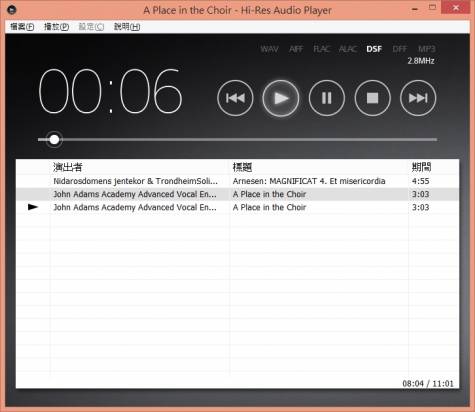Image resolution: width=475 pixels, height=412 pixels.
Task: Click the playback seek slider knob
Action: [x=54, y=139]
